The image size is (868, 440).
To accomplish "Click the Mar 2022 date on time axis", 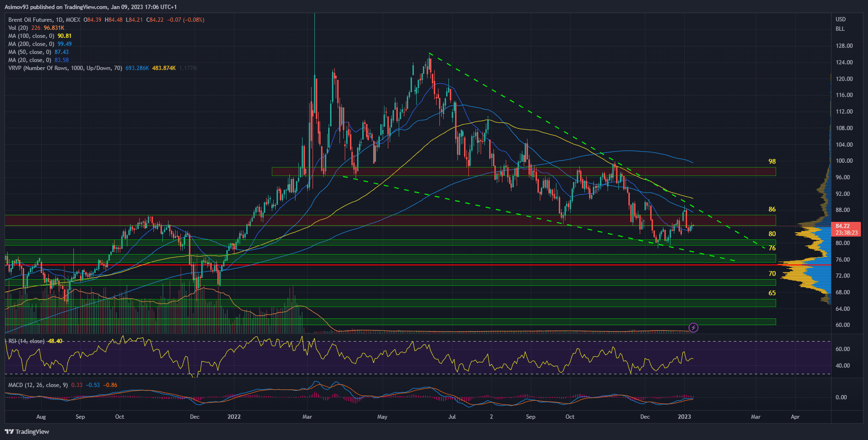I will tap(307, 417).
